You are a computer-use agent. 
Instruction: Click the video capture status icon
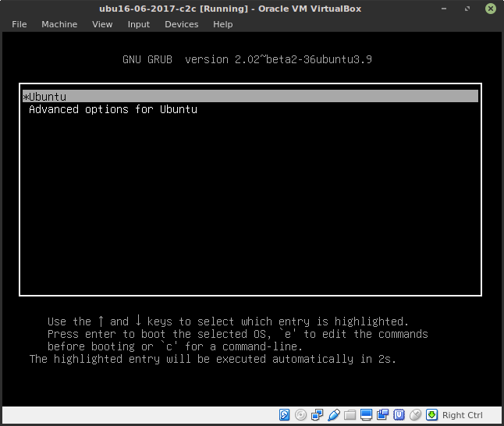[x=382, y=415]
